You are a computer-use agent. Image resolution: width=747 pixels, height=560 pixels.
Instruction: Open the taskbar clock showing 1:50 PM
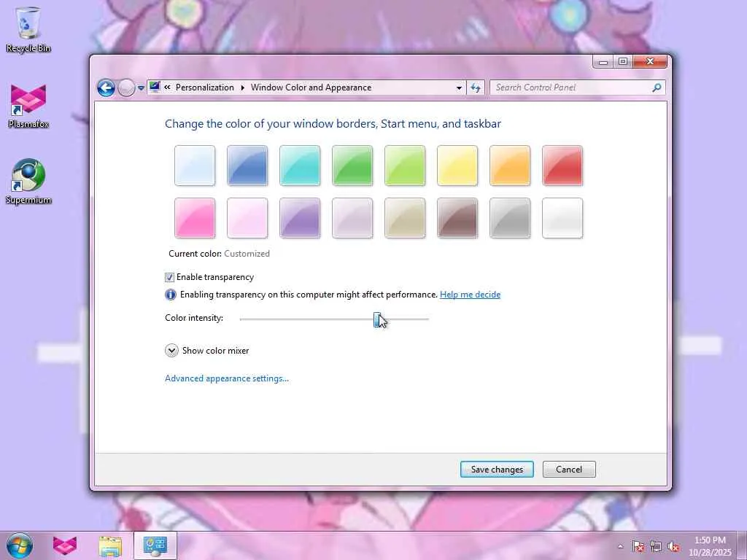click(710, 545)
